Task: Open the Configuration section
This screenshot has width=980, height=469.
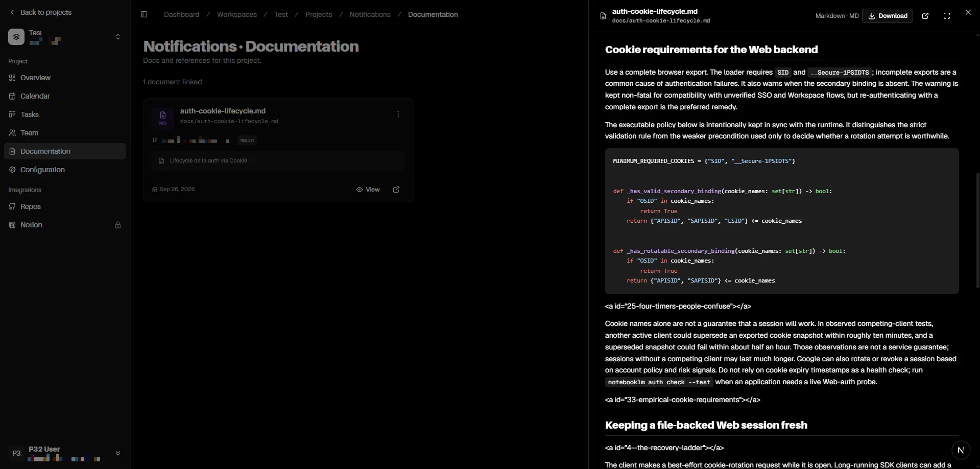Action: coord(65,170)
